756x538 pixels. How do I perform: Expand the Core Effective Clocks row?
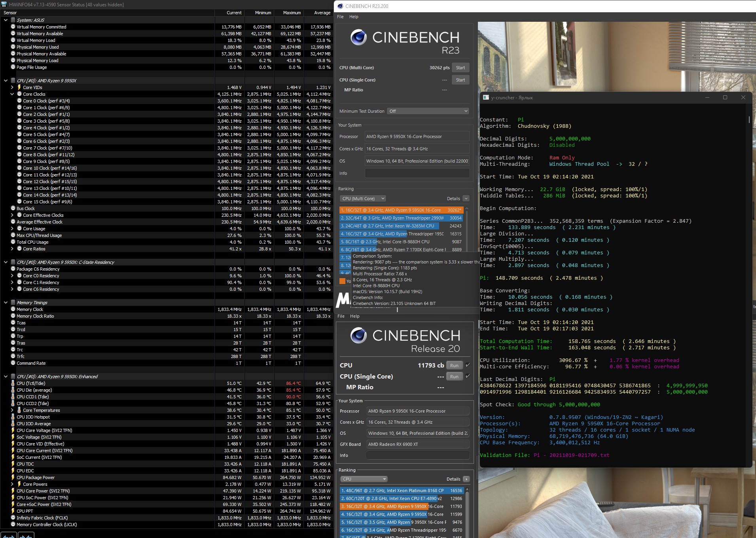coord(12,215)
